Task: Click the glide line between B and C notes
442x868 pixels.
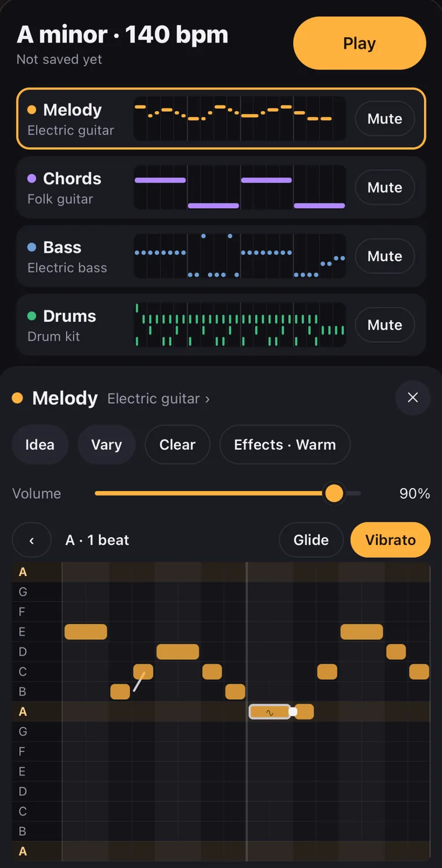Action: coord(139,681)
